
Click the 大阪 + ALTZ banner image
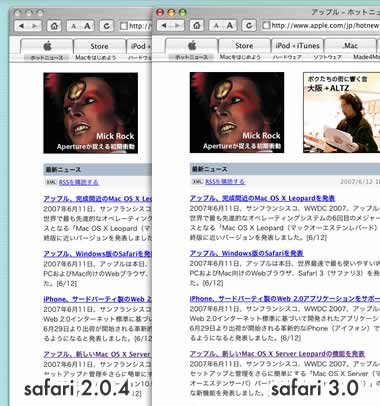pos(341,113)
